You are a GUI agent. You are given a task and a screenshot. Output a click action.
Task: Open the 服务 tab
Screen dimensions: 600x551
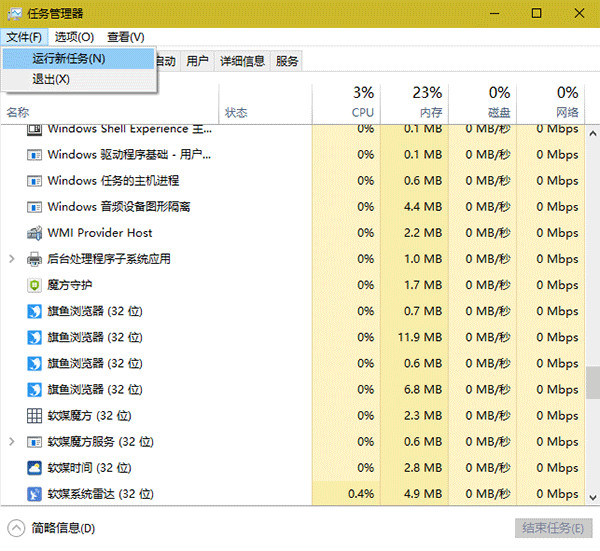[x=287, y=61]
